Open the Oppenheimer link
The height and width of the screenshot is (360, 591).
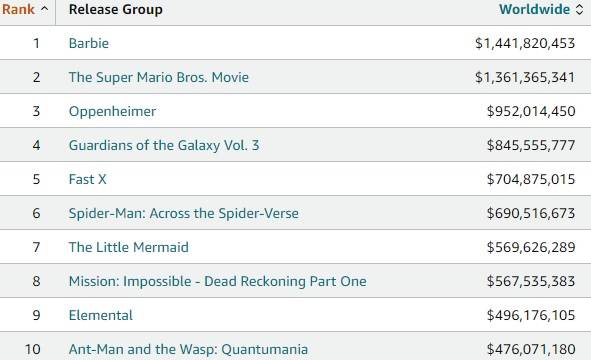tap(112, 112)
